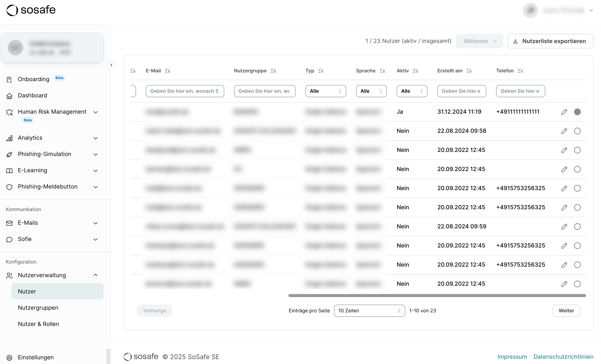
Task: Open the Onboarding section in the sidebar
Action: 34,79
